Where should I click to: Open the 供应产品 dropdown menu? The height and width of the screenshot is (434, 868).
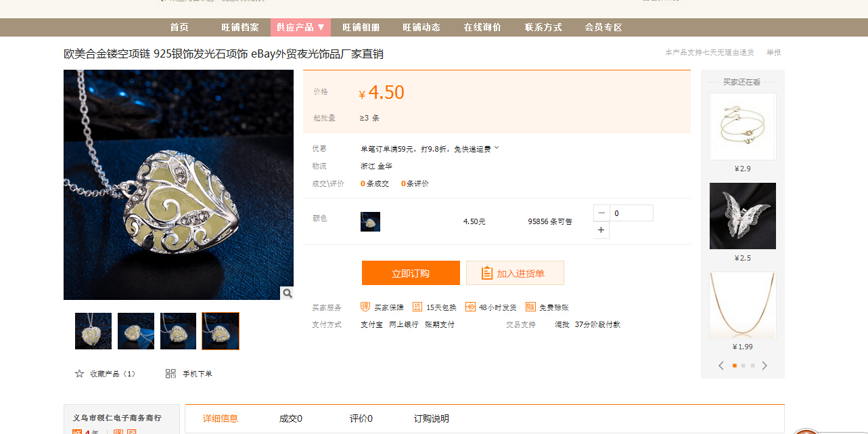[301, 27]
